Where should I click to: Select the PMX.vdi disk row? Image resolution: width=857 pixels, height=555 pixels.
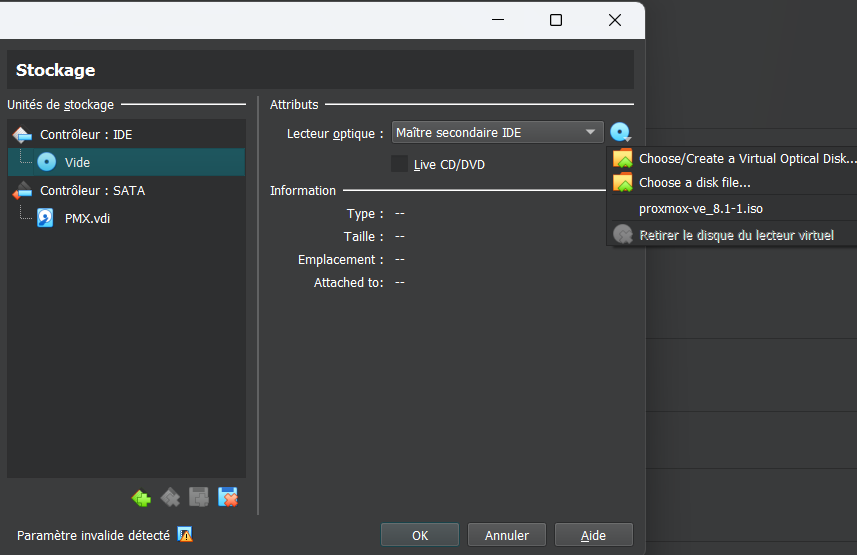click(x=126, y=218)
